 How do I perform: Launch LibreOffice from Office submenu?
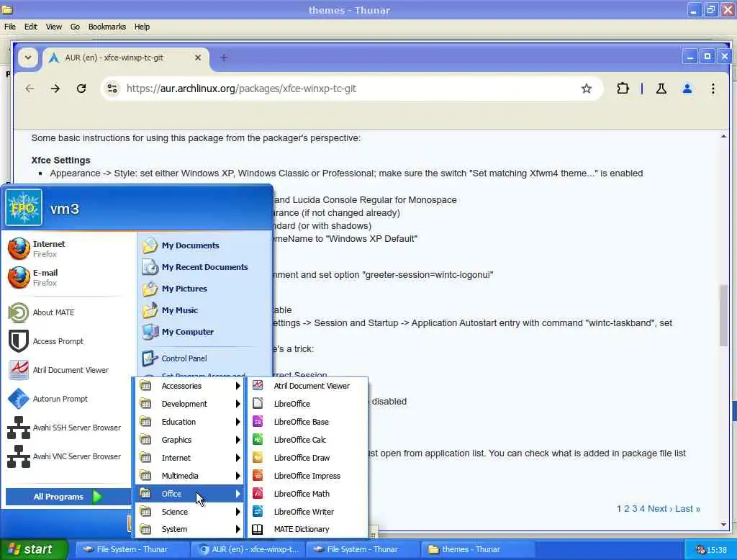307,404
